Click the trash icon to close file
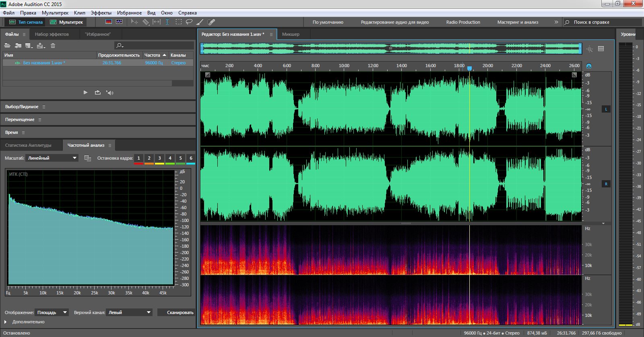 [x=53, y=45]
